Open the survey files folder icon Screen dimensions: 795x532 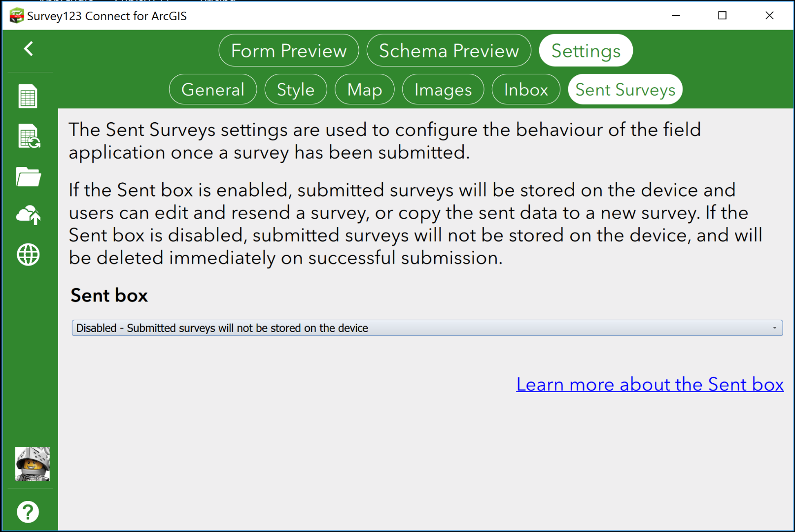29,176
